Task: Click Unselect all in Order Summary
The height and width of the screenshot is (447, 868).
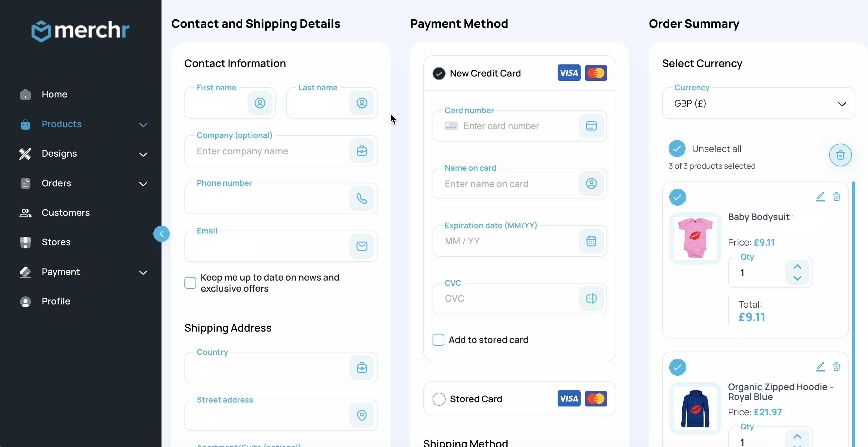Action: tap(717, 148)
